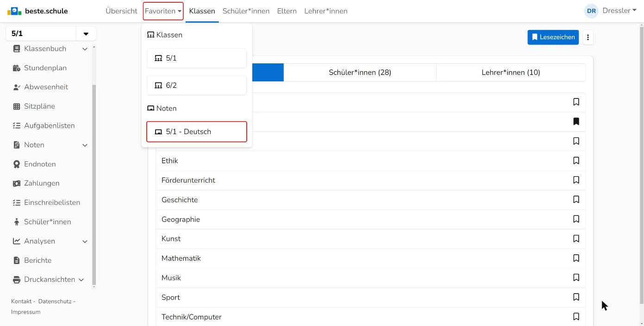This screenshot has height=326, width=644.
Task: Open the Mathematik subject row
Action: [370, 258]
